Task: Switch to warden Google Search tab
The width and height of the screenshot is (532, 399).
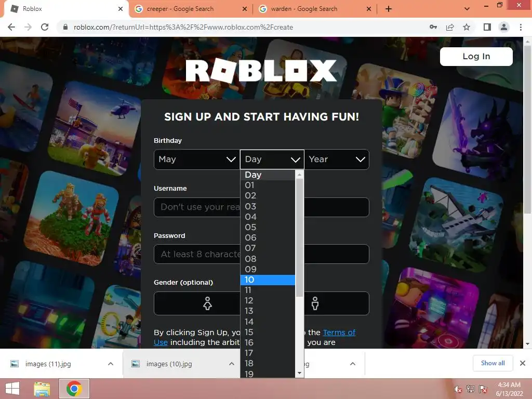Action: pyautogui.click(x=315, y=9)
